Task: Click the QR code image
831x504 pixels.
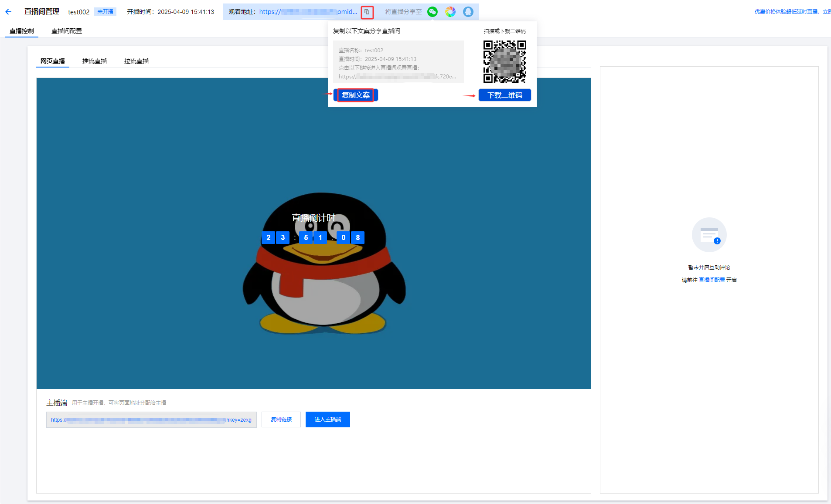Action: [504, 61]
